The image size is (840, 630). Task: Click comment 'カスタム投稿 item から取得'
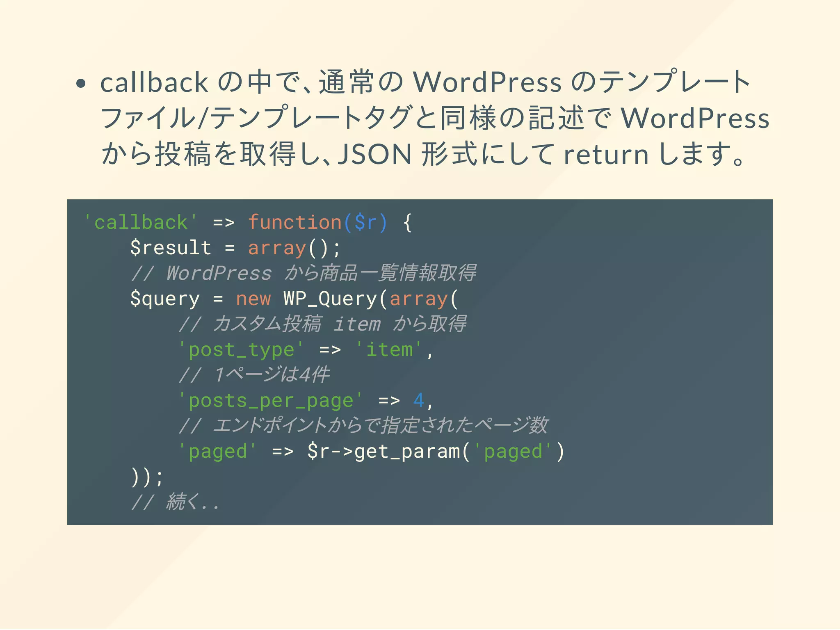323,324
